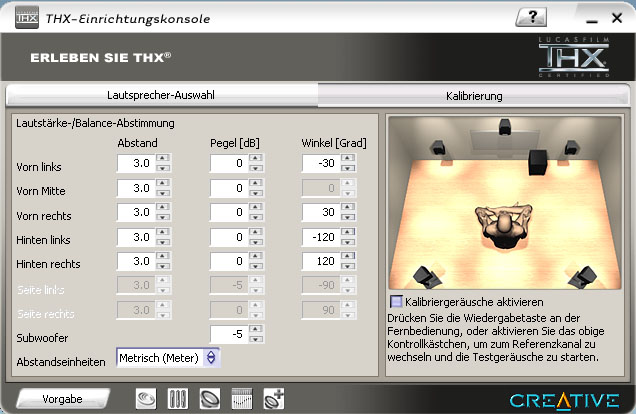Enable Kalibriergeräusche aktivieren checkbox
636x414 pixels.
click(396, 302)
